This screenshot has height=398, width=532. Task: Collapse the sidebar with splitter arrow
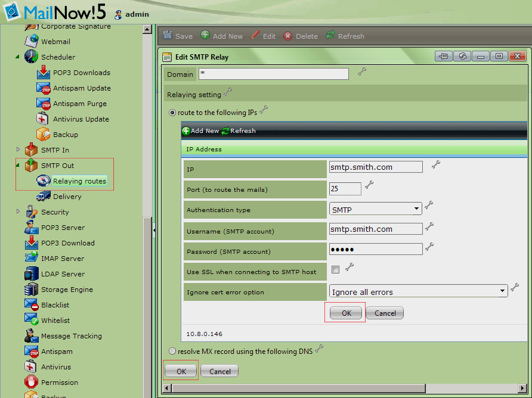[x=154, y=231]
